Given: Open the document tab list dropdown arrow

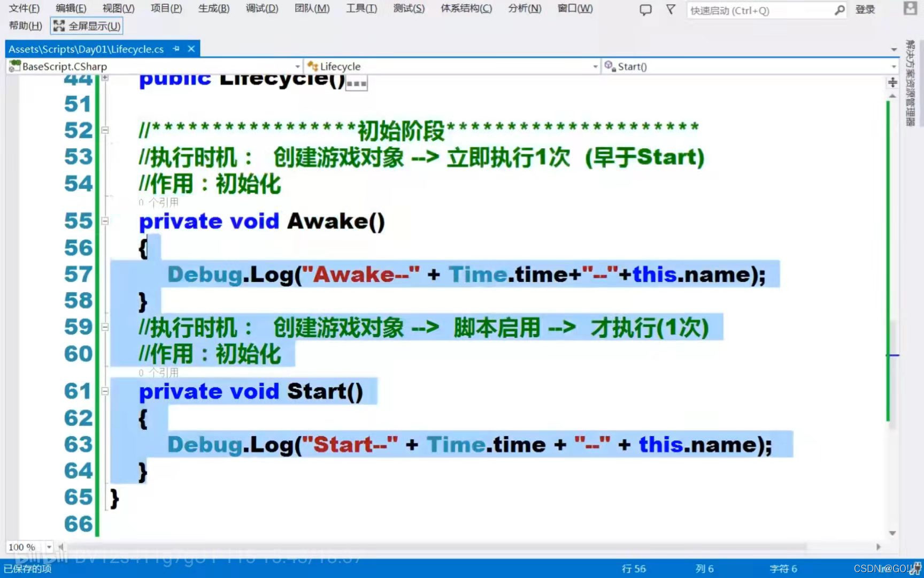Looking at the screenshot, I should 894,49.
